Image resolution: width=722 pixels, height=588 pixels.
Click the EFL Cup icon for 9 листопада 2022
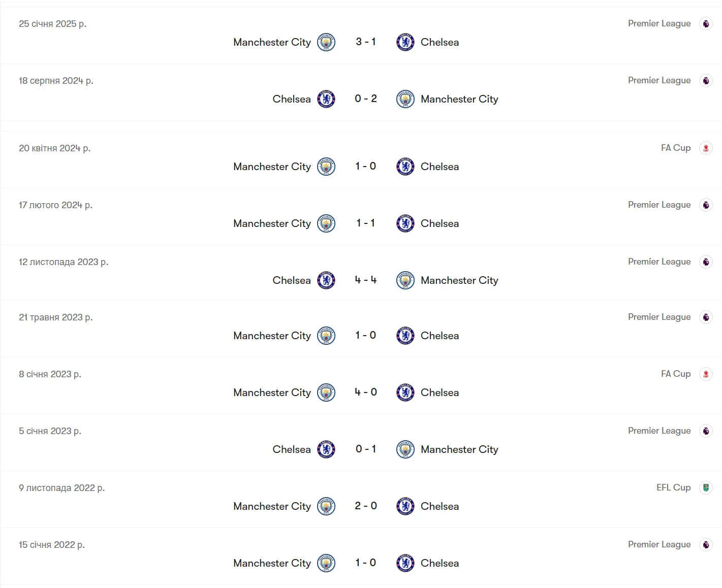coord(706,488)
